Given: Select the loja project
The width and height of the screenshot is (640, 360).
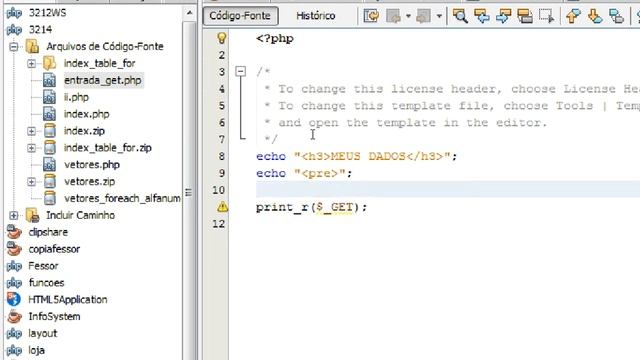Looking at the screenshot, I should (x=36, y=350).
